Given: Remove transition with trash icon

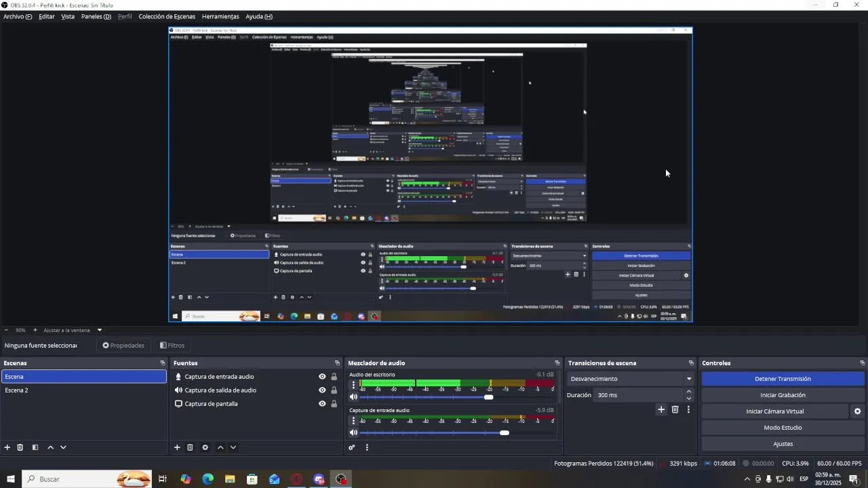Looking at the screenshot, I should point(675,409).
